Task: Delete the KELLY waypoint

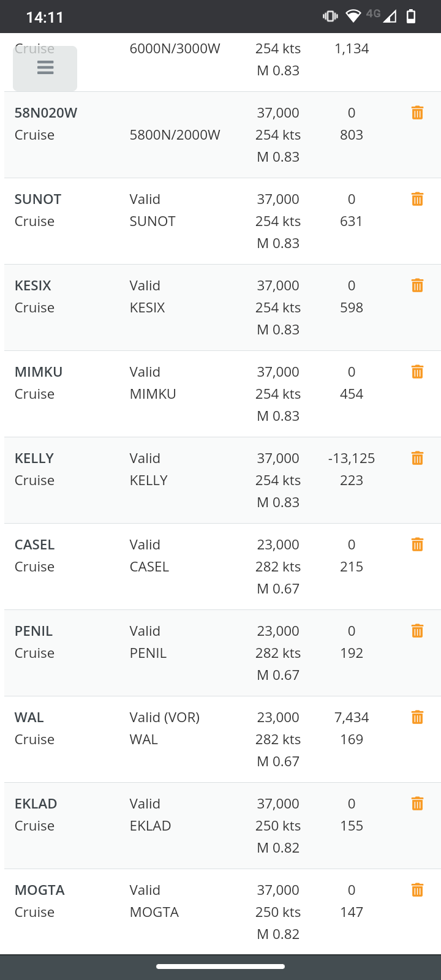Action: point(417,458)
